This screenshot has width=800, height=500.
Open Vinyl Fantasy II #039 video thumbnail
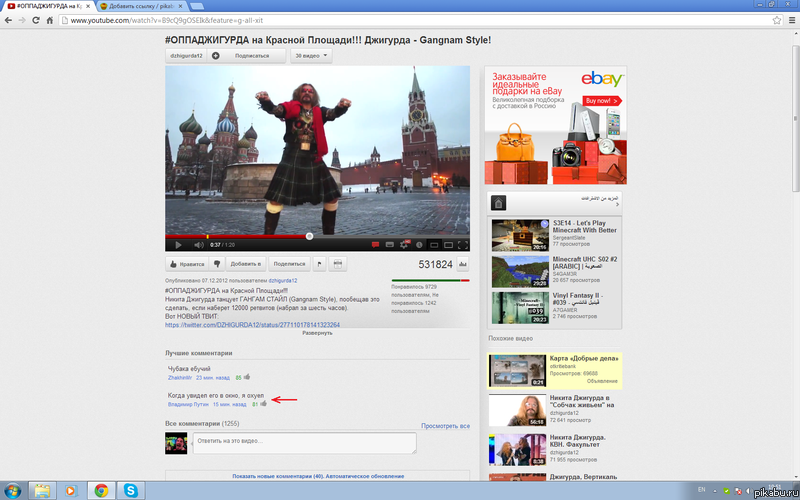[x=520, y=308]
